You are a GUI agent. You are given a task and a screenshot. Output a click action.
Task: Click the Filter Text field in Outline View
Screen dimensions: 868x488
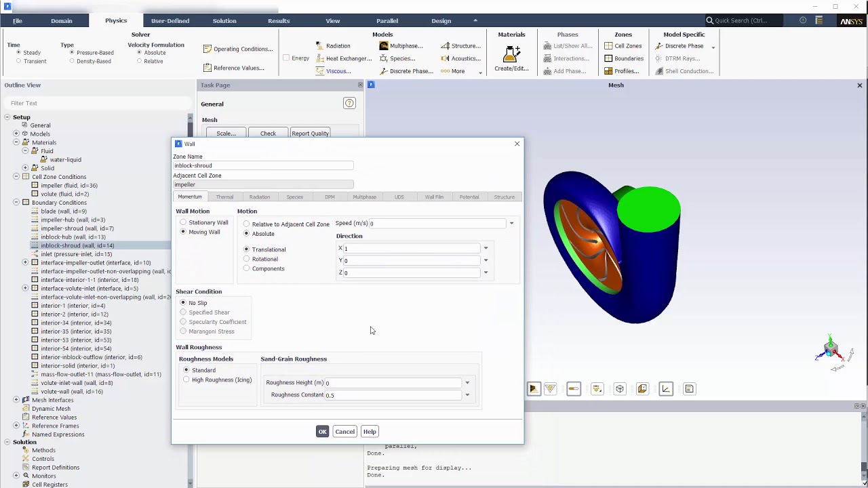(97, 103)
